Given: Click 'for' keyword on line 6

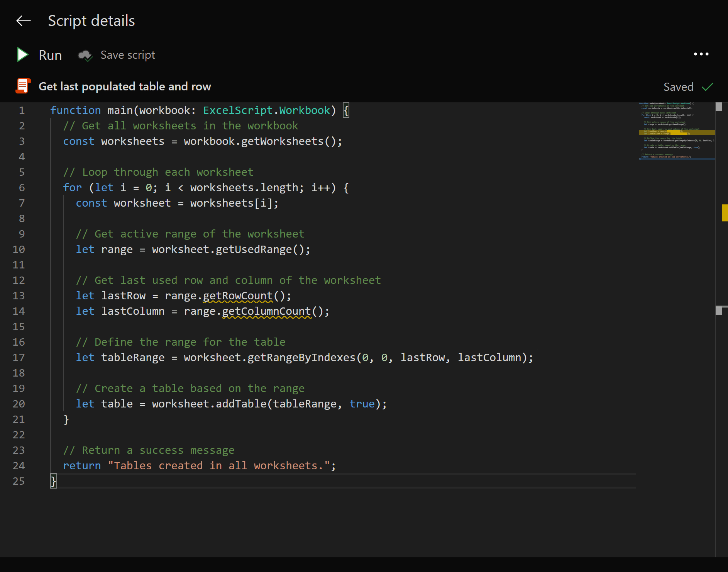Looking at the screenshot, I should (73, 188).
